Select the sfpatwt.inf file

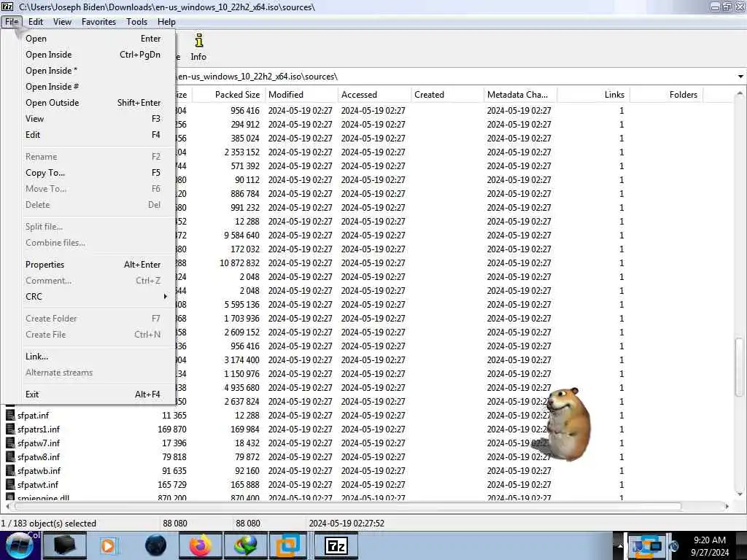pyautogui.click(x=38, y=484)
